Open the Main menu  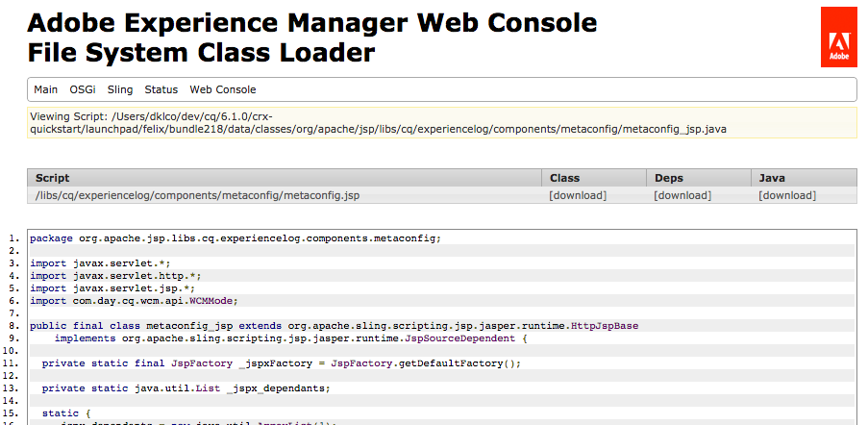(45, 89)
